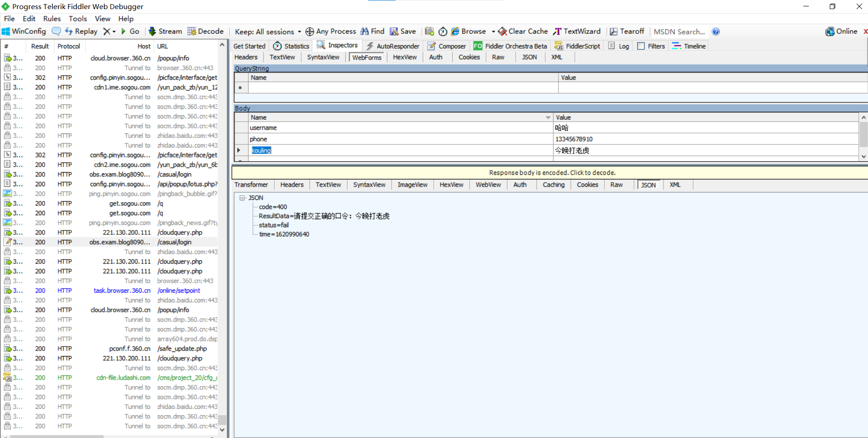Click the Host column header
The image size is (868, 438).
[x=120, y=46]
